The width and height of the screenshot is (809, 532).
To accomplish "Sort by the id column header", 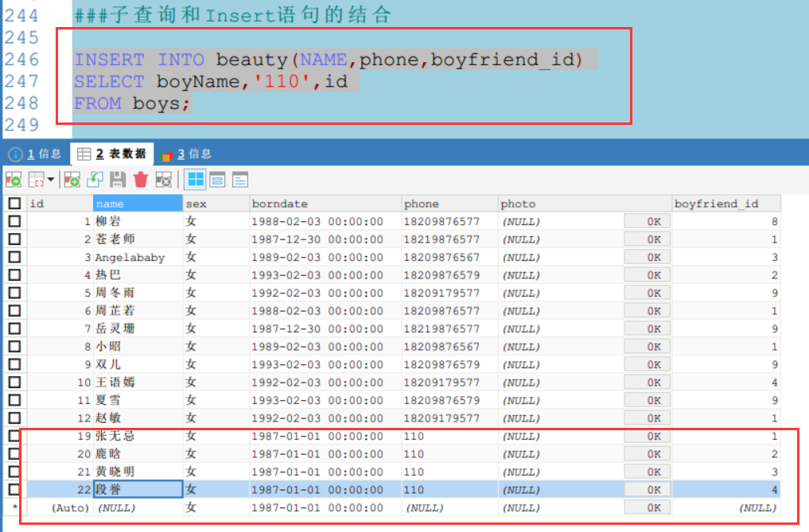I will pos(60,204).
